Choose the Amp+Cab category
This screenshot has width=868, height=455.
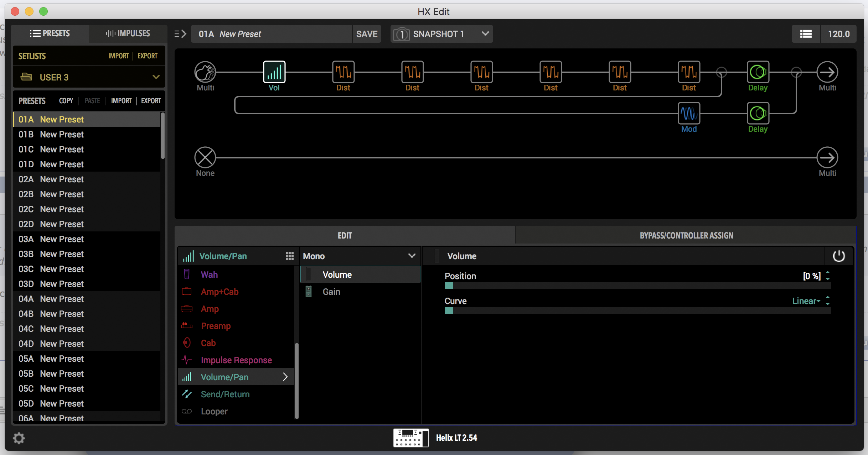click(x=236, y=292)
